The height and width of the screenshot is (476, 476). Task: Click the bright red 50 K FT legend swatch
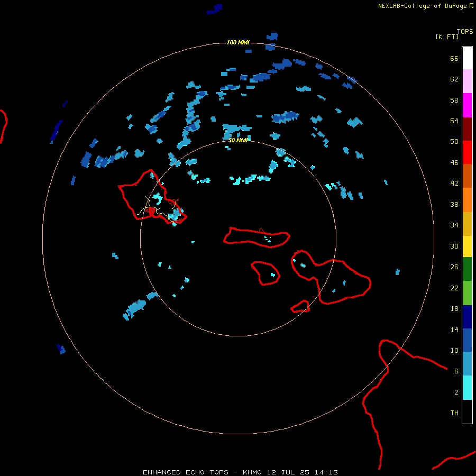(467, 152)
